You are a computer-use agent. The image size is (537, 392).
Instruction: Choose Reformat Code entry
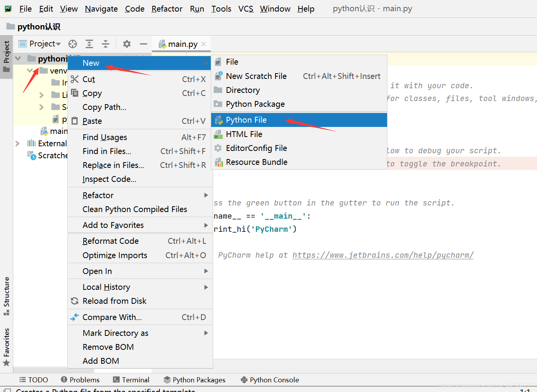pos(140,241)
